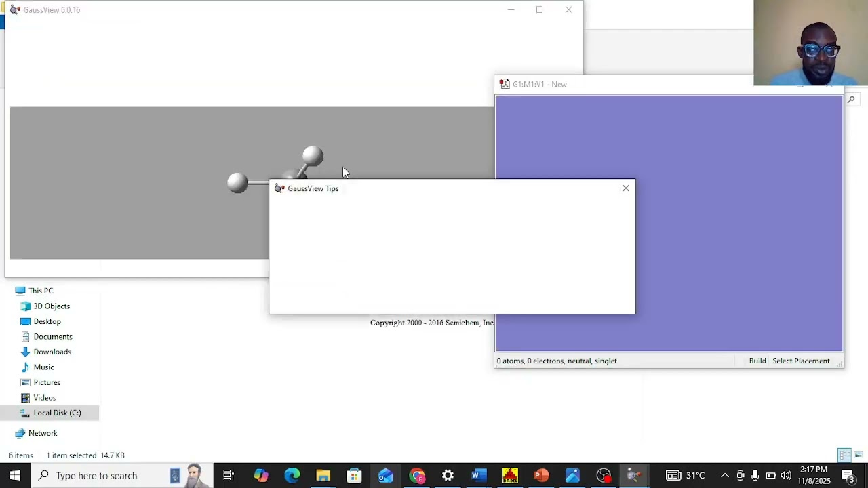Open Outlook from the taskbar
The width and height of the screenshot is (868, 488).
385,475
